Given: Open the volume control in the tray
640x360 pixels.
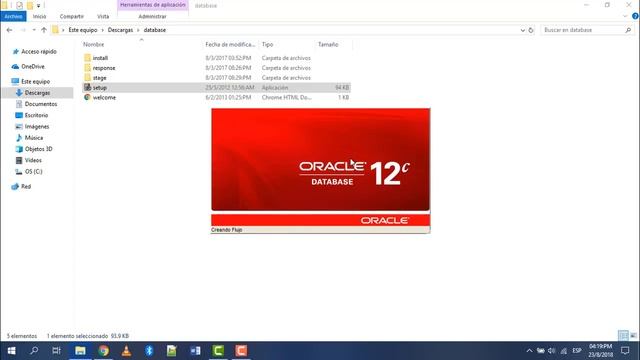Looking at the screenshot, I should click(552, 351).
